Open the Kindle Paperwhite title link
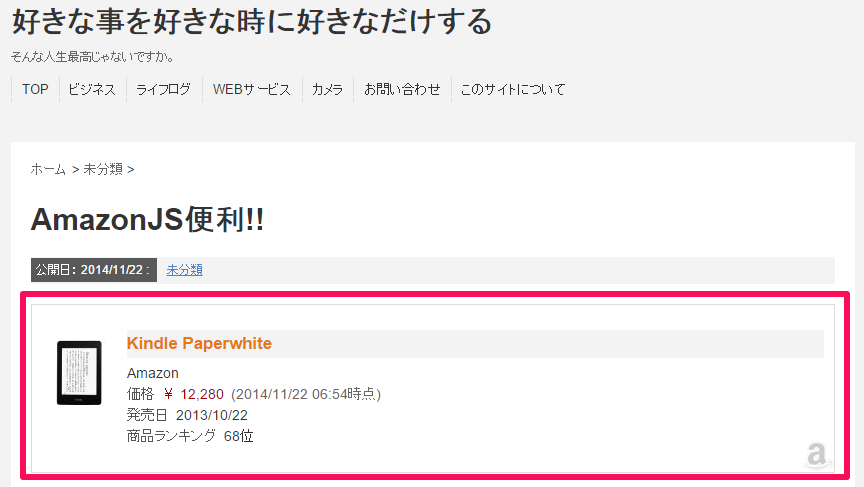Image resolution: width=864 pixels, height=487 pixels. 199,343
